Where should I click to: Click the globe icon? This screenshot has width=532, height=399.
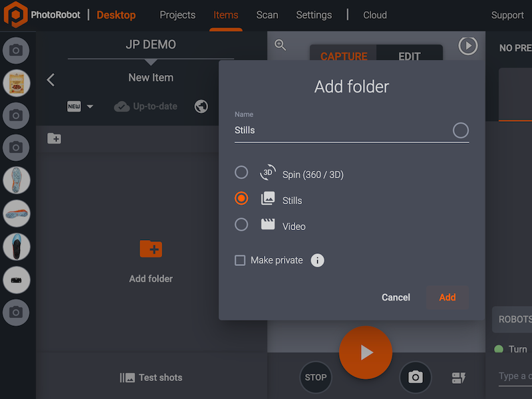pyautogui.click(x=201, y=106)
